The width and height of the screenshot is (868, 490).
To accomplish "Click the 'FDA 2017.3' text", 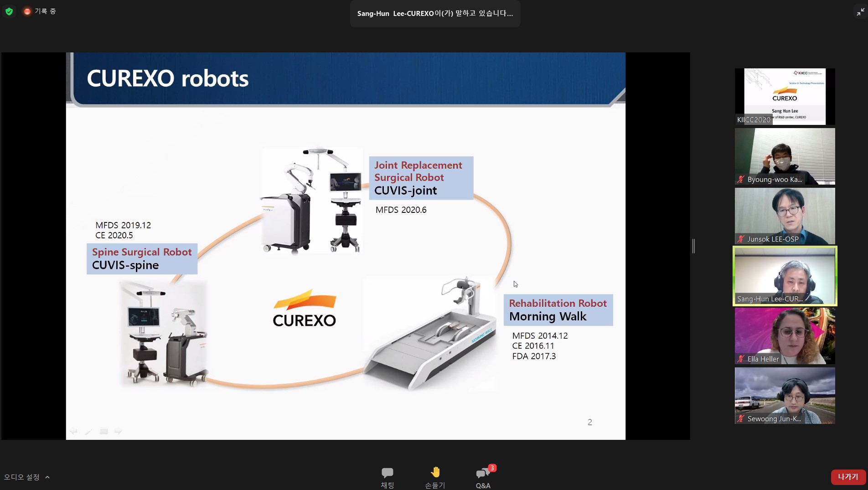I will tap(534, 356).
